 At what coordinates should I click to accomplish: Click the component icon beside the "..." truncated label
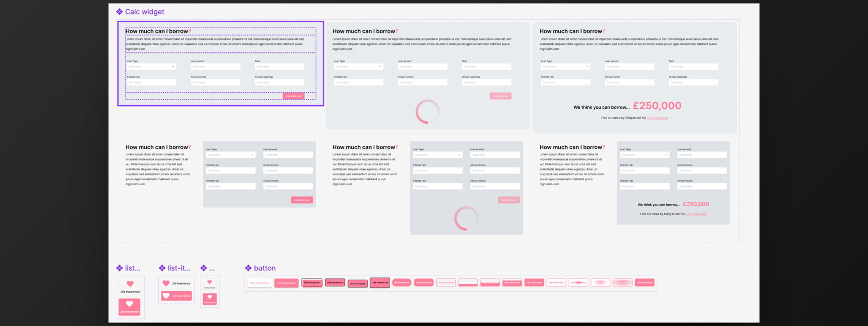(x=204, y=268)
